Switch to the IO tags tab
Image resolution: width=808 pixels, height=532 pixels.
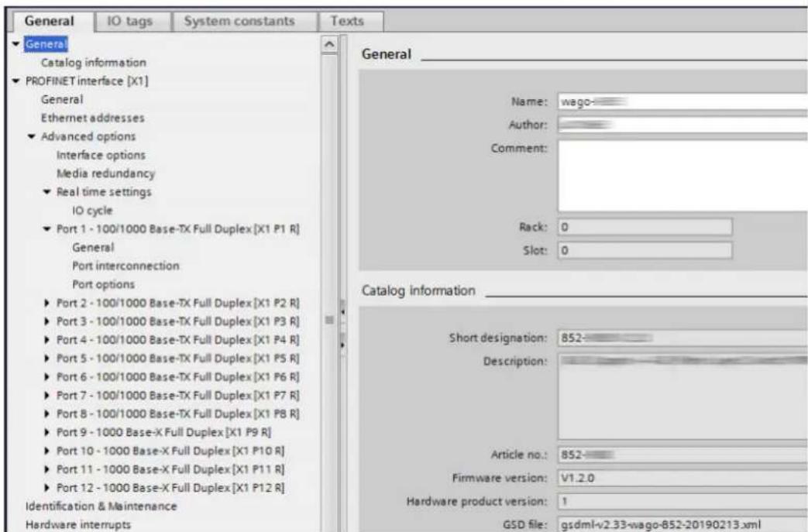[129, 21]
